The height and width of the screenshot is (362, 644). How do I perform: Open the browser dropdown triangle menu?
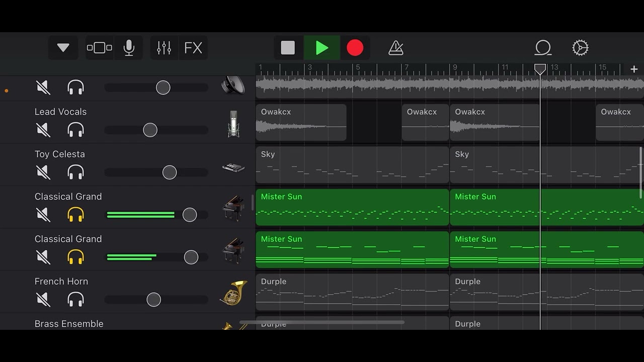pyautogui.click(x=63, y=48)
